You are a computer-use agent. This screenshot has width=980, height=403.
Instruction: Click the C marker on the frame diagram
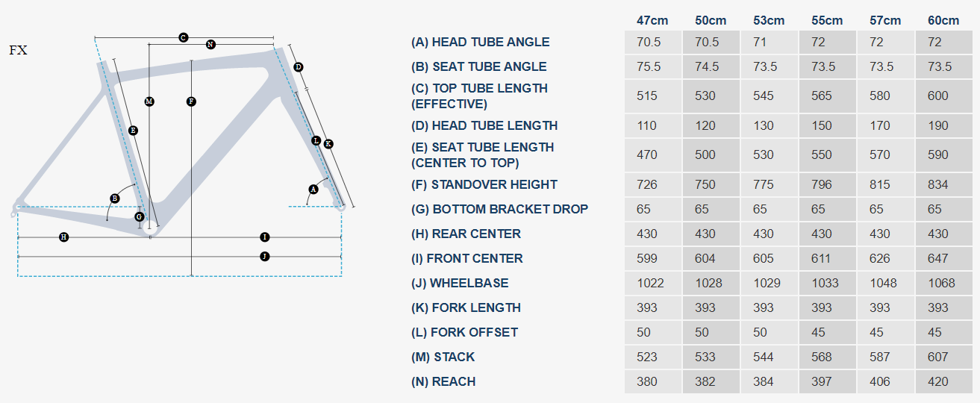[183, 37]
